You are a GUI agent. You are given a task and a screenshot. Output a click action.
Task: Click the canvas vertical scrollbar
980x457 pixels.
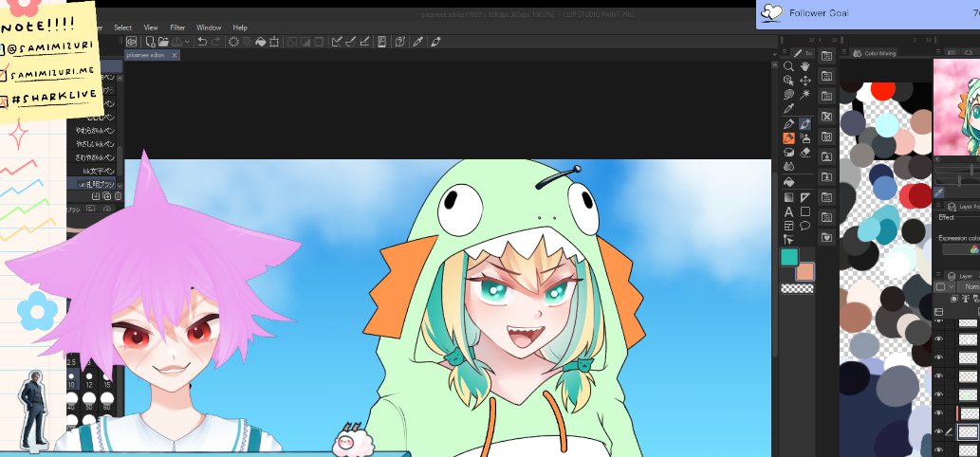(x=775, y=263)
